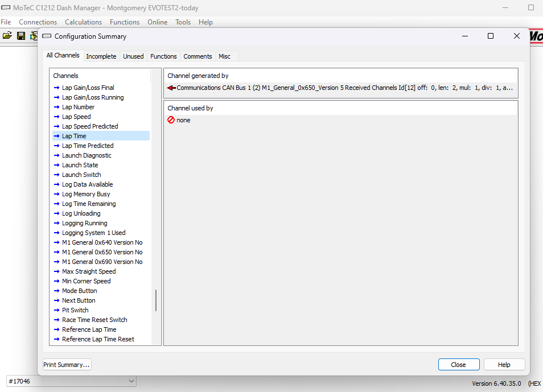Switch to the Comments tab
543x392 pixels.
pyautogui.click(x=198, y=56)
